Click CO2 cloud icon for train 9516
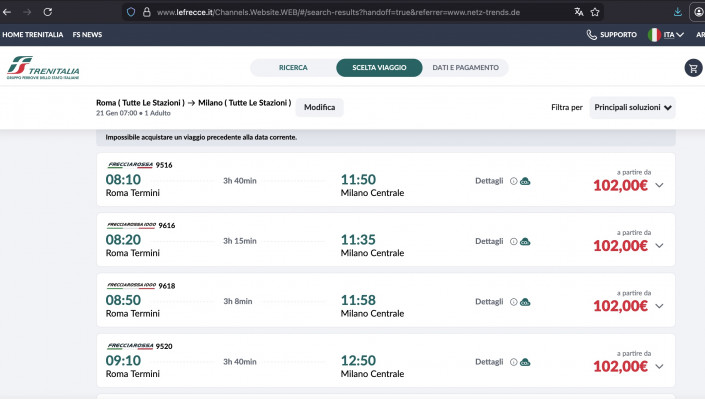Screen dimensions: 705x400 coord(525,181)
